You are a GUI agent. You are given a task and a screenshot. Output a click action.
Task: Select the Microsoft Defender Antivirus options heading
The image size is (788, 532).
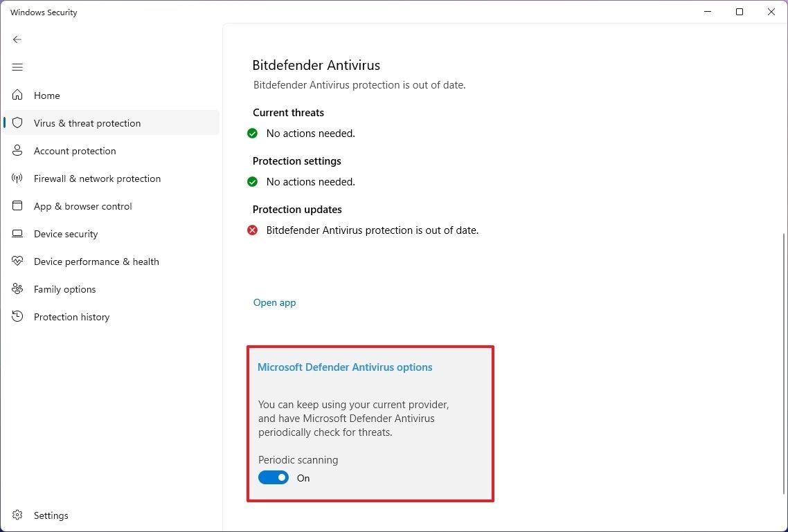point(345,367)
